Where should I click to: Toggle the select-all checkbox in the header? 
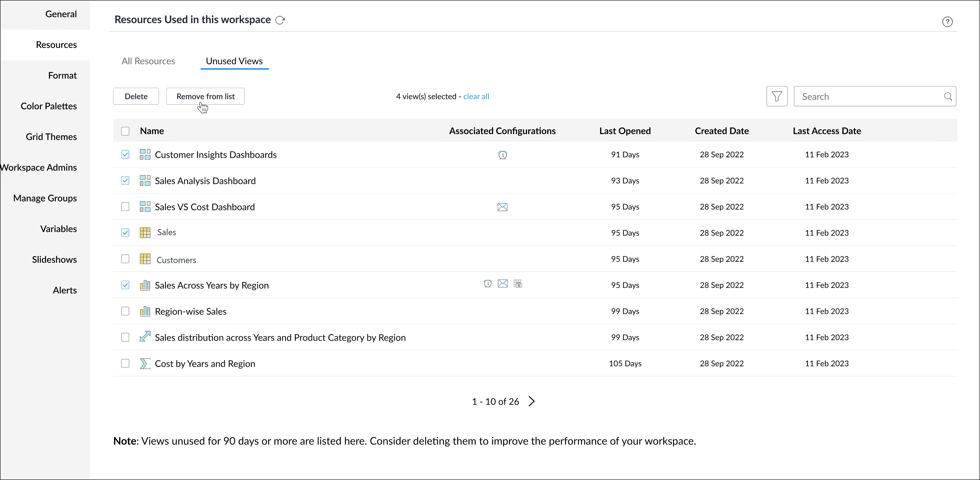[x=125, y=131]
